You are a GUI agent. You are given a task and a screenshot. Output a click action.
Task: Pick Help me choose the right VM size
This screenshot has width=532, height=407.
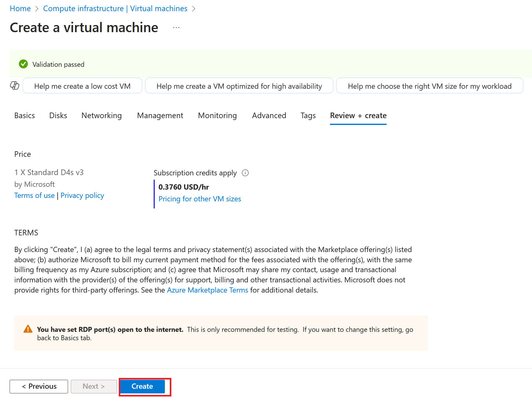coord(430,86)
